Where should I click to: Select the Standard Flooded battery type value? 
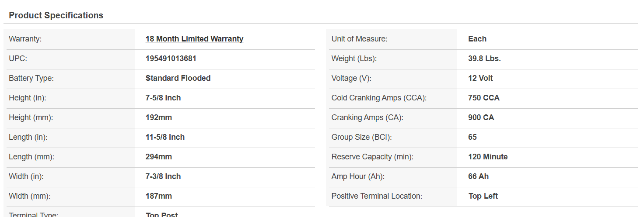pyautogui.click(x=178, y=78)
